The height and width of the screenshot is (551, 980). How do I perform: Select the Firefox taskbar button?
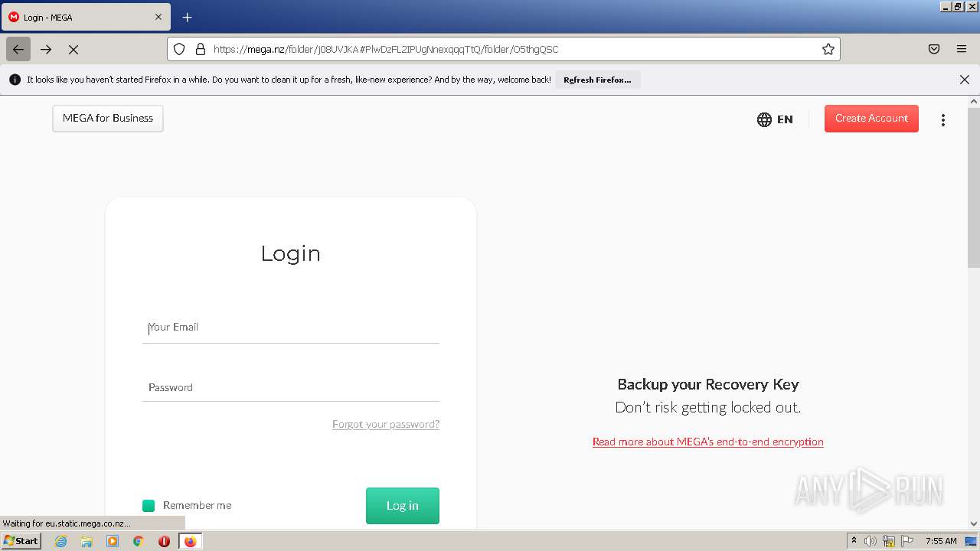(190, 541)
